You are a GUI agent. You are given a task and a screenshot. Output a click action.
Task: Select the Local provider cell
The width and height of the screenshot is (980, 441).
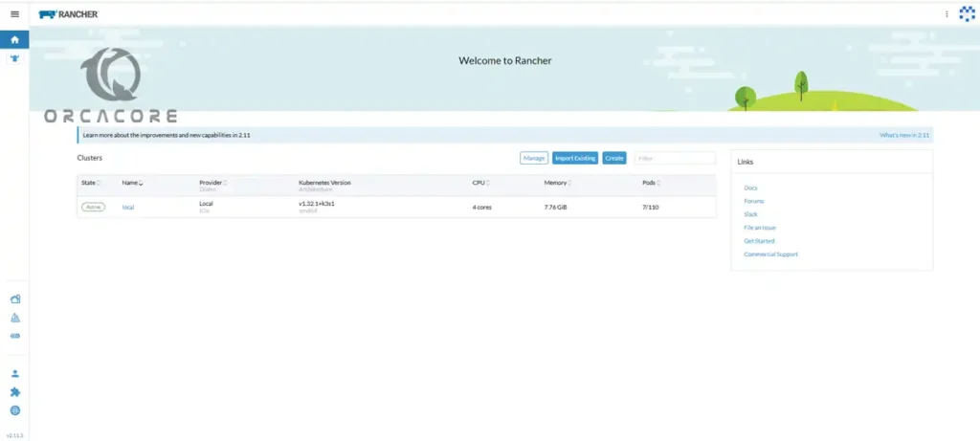[x=206, y=204]
